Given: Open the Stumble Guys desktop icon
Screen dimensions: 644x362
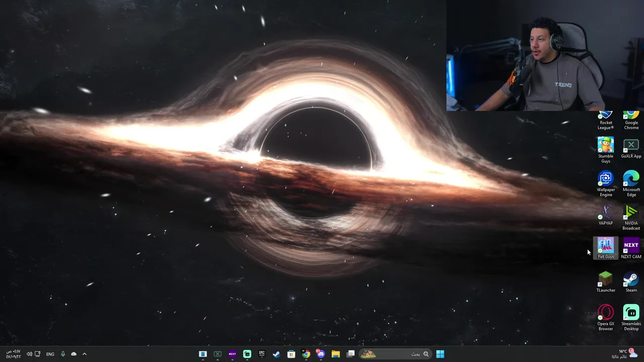Looking at the screenshot, I should 606,150.
